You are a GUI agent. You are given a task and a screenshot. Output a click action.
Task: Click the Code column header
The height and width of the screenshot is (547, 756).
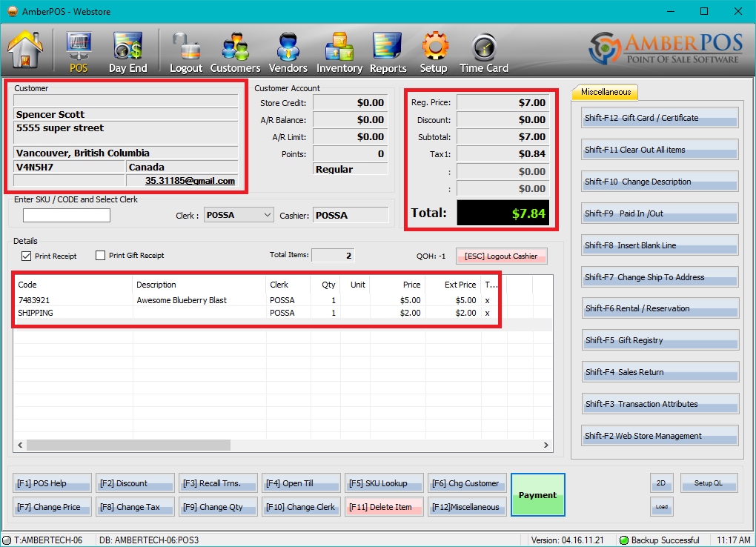tap(73, 285)
